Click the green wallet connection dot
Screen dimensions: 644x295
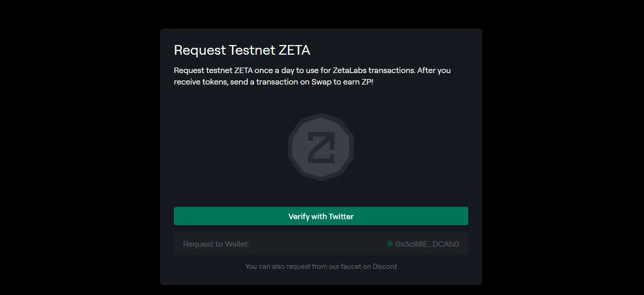390,244
